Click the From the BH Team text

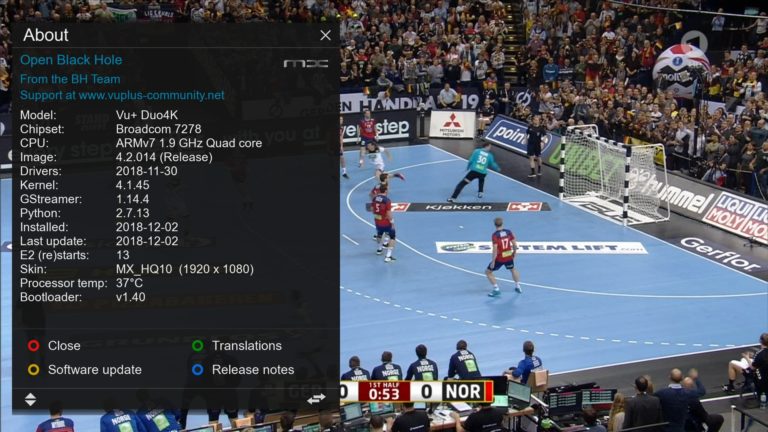(x=70, y=79)
